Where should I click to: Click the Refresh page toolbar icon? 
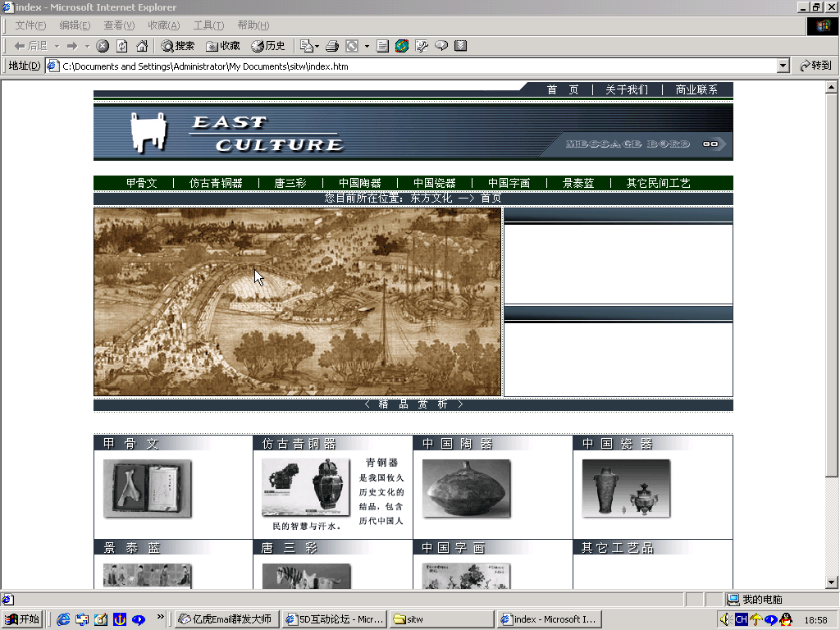pos(122,46)
